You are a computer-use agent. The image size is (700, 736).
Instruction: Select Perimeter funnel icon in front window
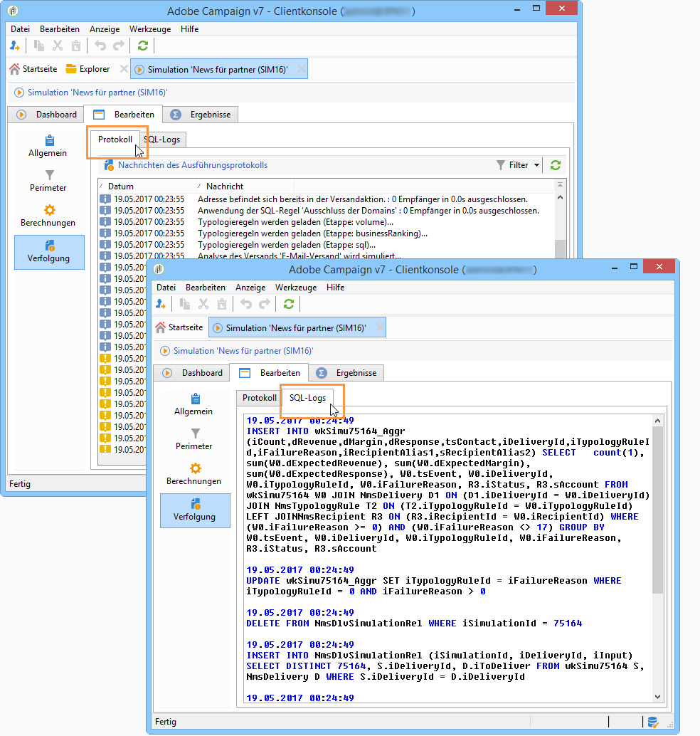coord(195,433)
